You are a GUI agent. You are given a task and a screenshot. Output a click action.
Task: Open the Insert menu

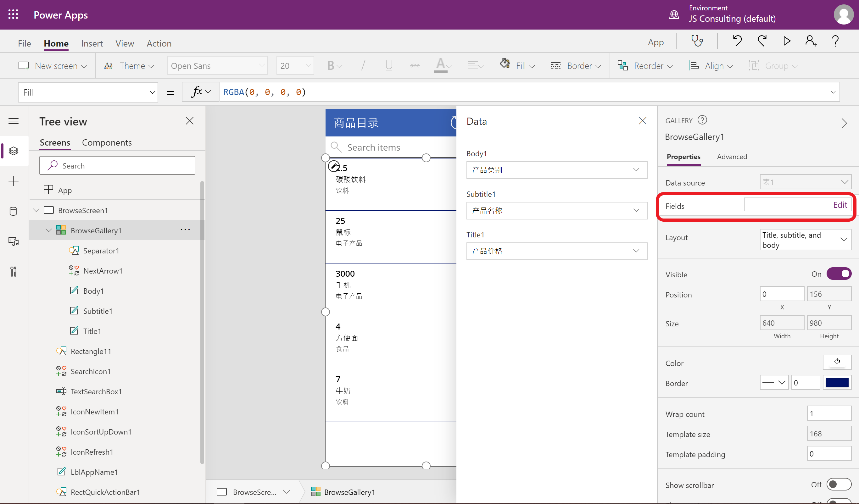[92, 43]
